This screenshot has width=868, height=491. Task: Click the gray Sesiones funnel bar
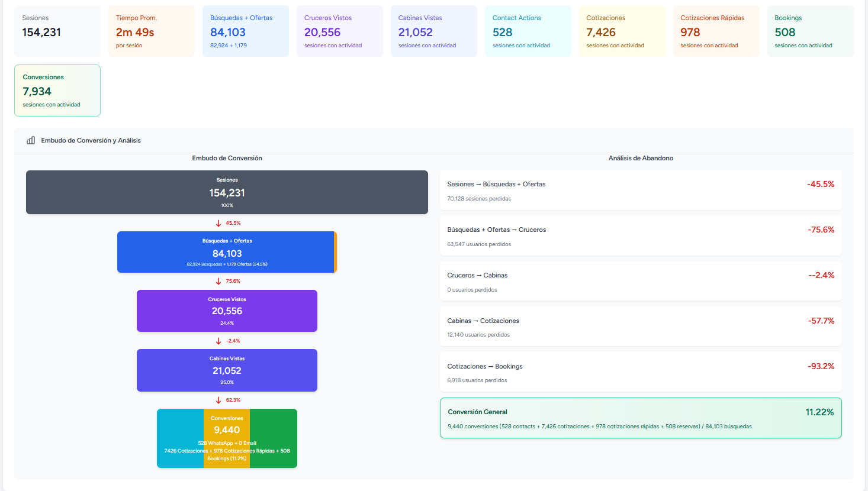click(x=227, y=192)
